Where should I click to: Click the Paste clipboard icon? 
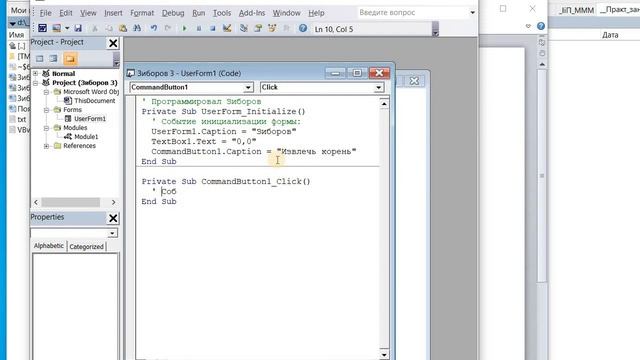(123, 28)
